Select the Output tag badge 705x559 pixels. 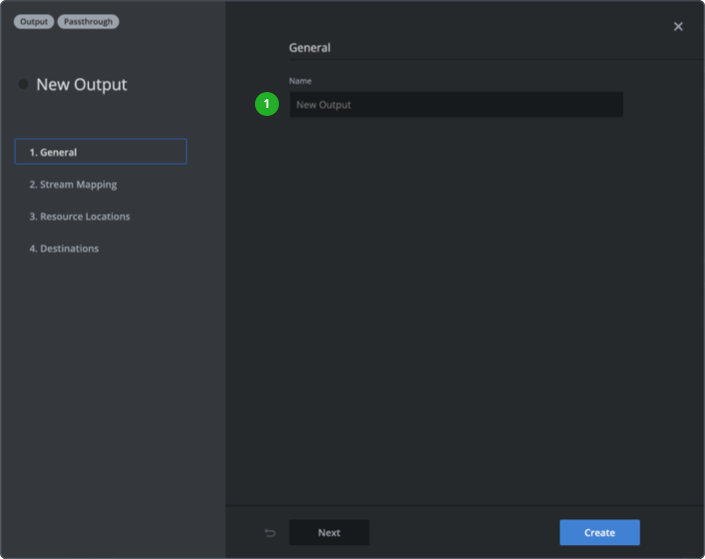coord(34,22)
